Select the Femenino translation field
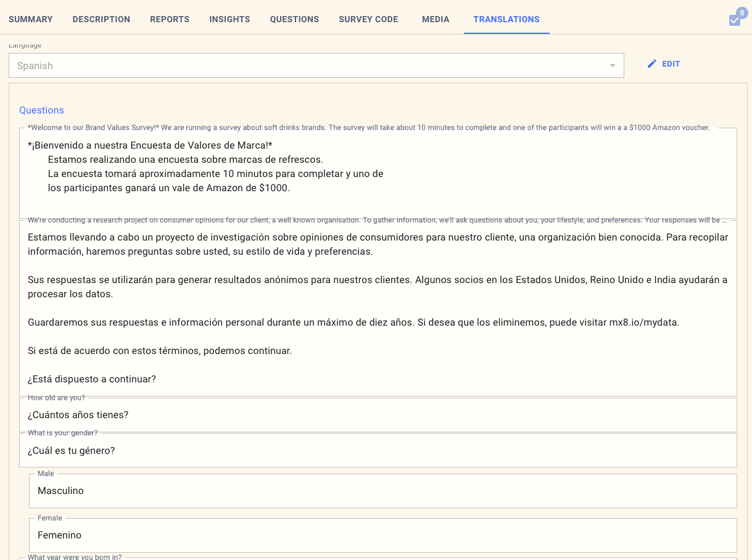 pyautogui.click(x=382, y=535)
